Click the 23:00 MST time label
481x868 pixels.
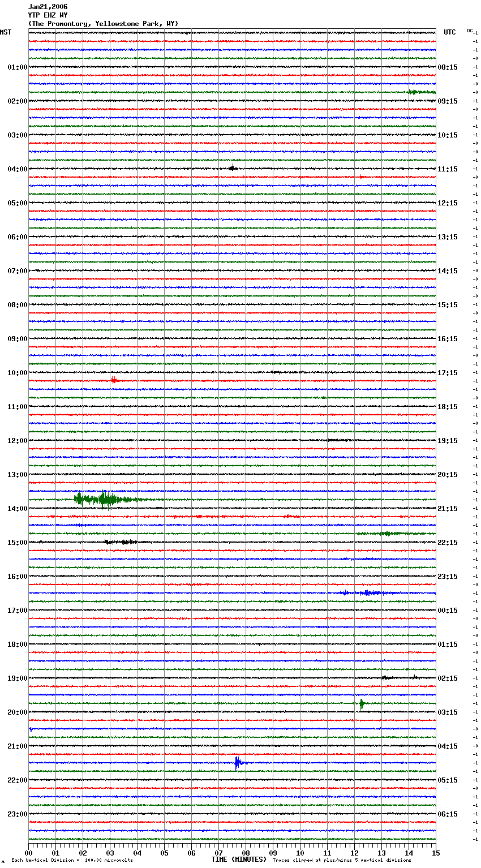click(x=17, y=814)
